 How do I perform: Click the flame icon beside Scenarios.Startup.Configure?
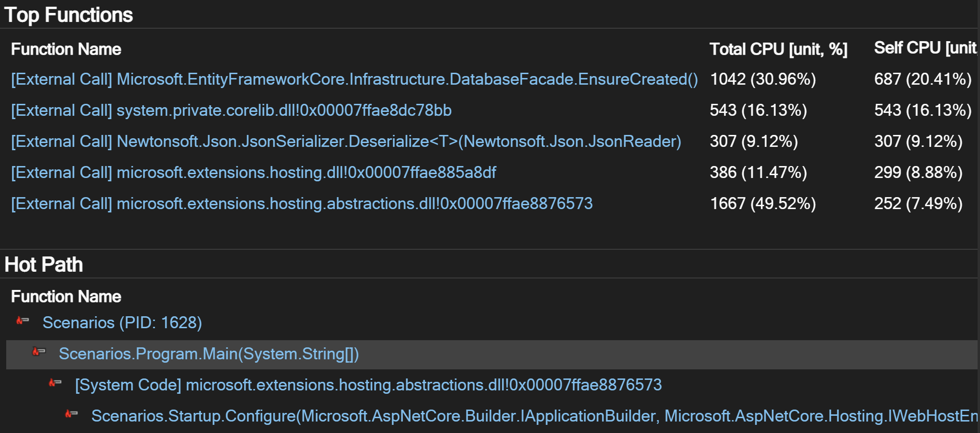click(x=71, y=415)
